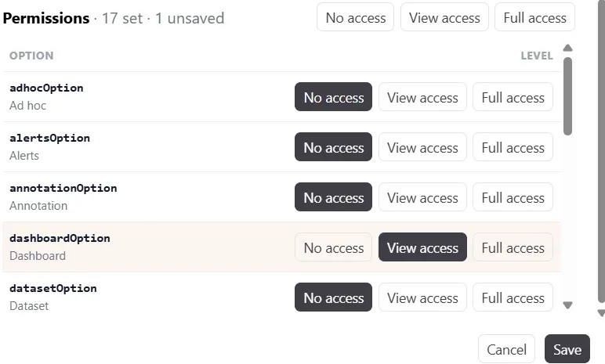Cancel the permission changes
This screenshot has height=364, width=605.
click(506, 349)
